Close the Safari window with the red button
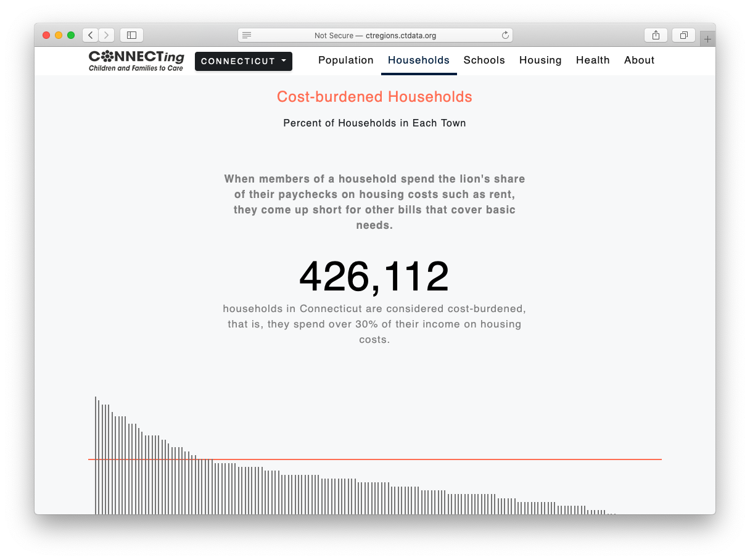750x560 pixels. click(46, 35)
